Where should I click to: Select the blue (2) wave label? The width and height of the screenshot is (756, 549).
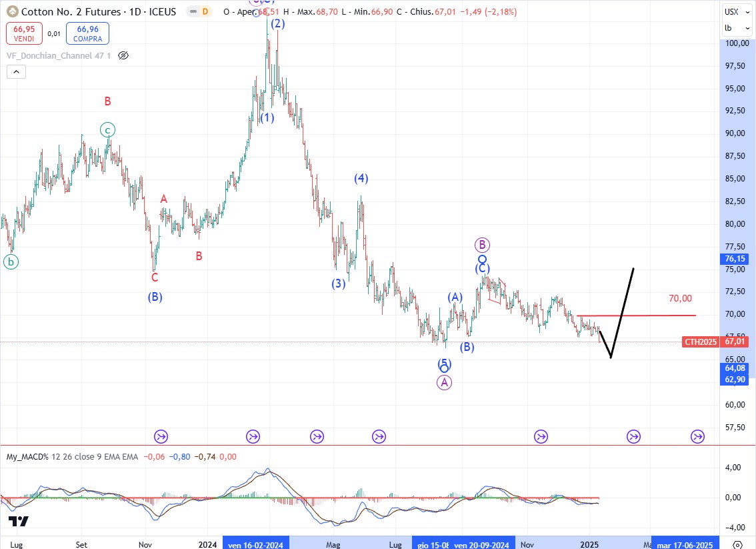click(x=278, y=23)
